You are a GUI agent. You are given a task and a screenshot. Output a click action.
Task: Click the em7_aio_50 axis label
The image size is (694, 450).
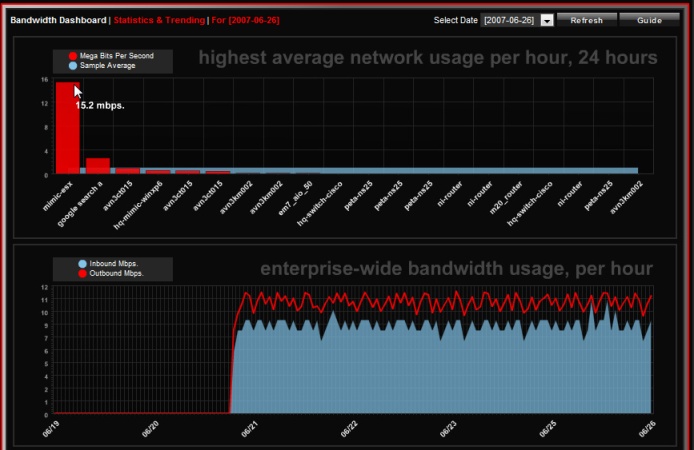(295, 198)
